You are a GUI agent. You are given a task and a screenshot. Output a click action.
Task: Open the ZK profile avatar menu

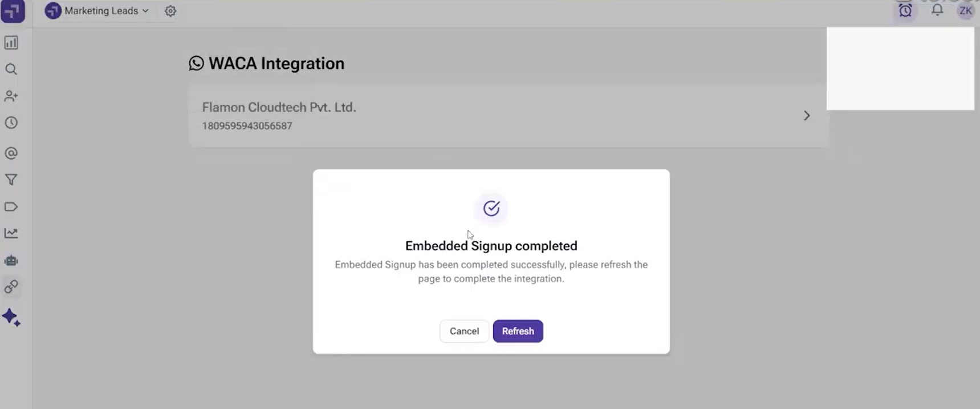pyautogui.click(x=966, y=10)
